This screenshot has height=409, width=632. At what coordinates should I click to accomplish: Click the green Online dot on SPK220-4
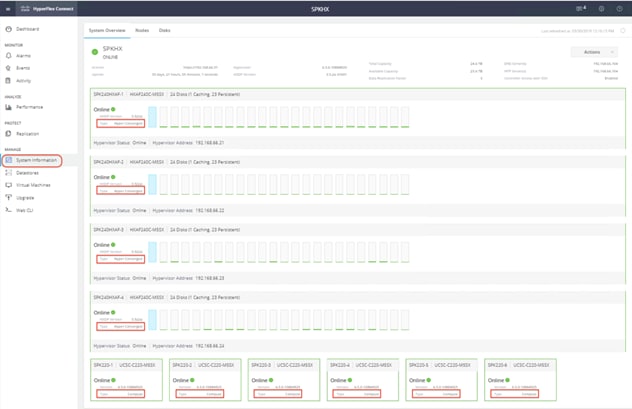coord(350,380)
